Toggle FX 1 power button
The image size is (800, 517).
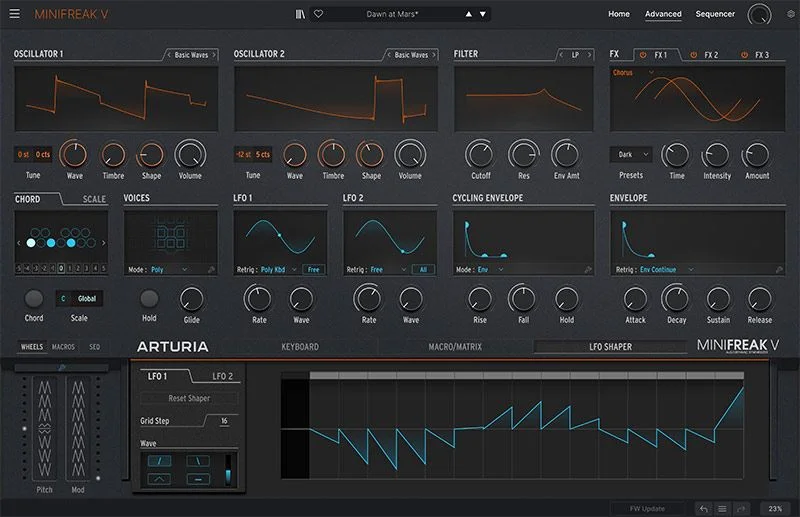643,55
